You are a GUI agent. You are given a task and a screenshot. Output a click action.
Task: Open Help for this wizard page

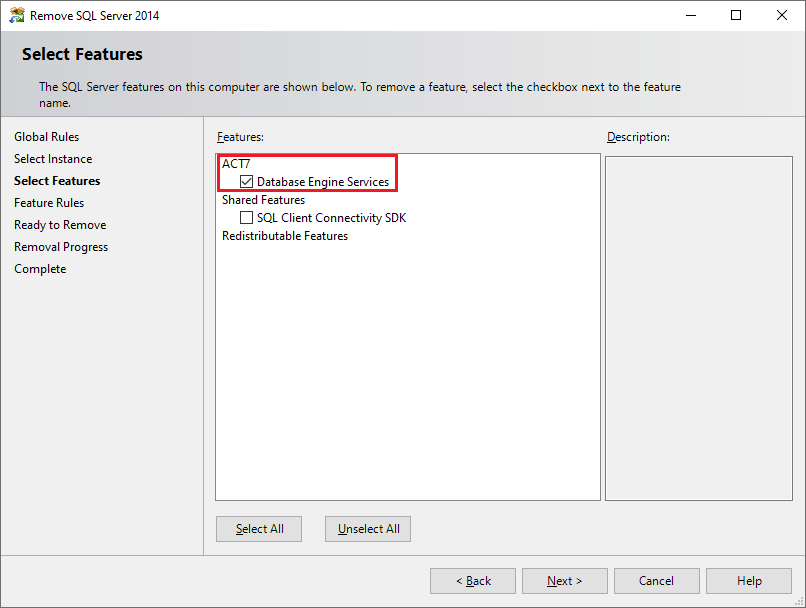(748, 580)
